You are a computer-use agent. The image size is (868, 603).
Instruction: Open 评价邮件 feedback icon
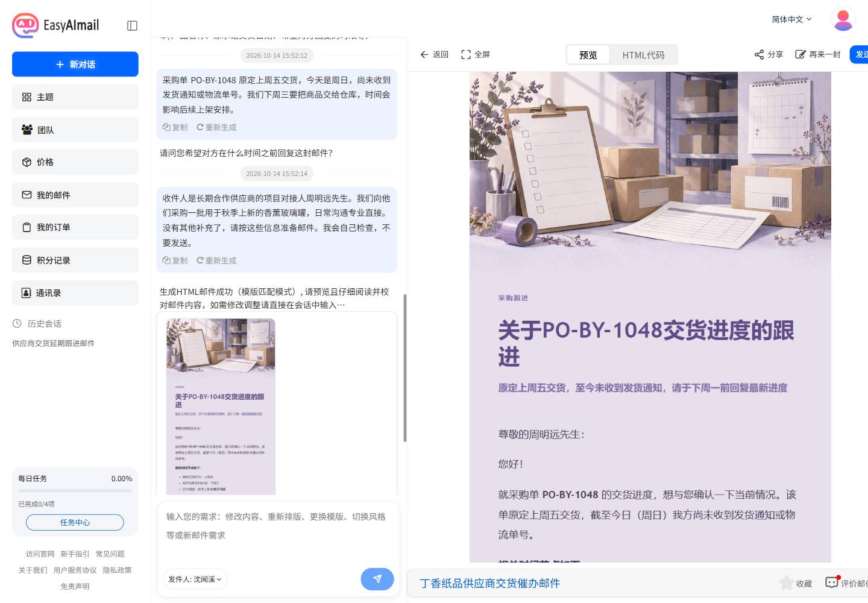(832, 582)
